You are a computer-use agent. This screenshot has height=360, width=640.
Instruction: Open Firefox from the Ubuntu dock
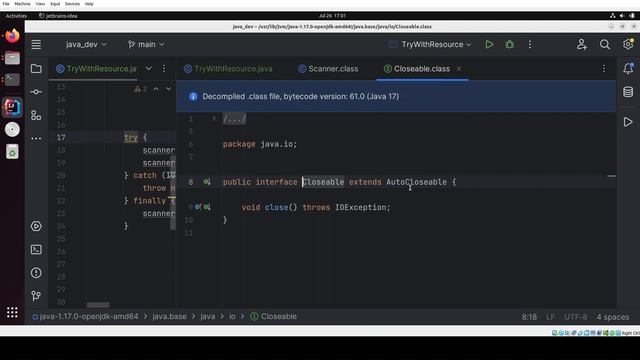(x=12, y=36)
